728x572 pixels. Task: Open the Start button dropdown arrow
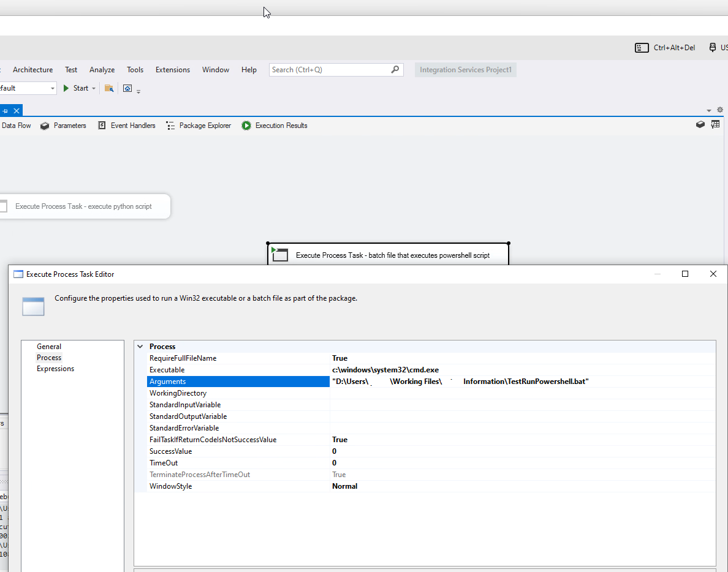[94, 89]
